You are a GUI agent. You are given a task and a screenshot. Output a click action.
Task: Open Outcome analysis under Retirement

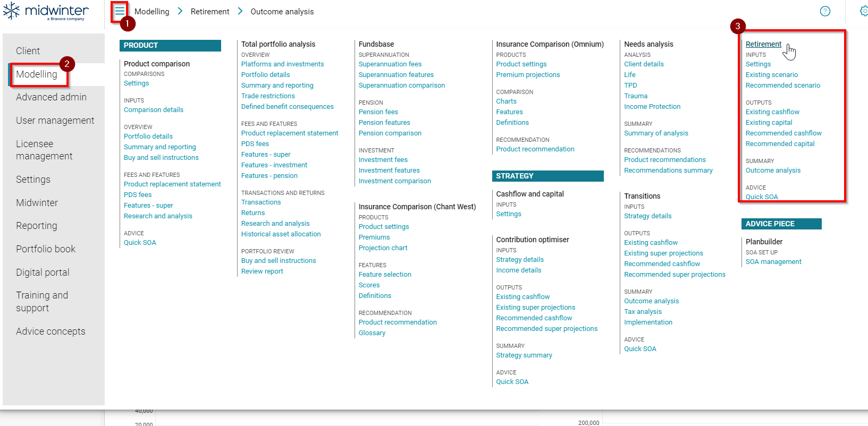(773, 171)
